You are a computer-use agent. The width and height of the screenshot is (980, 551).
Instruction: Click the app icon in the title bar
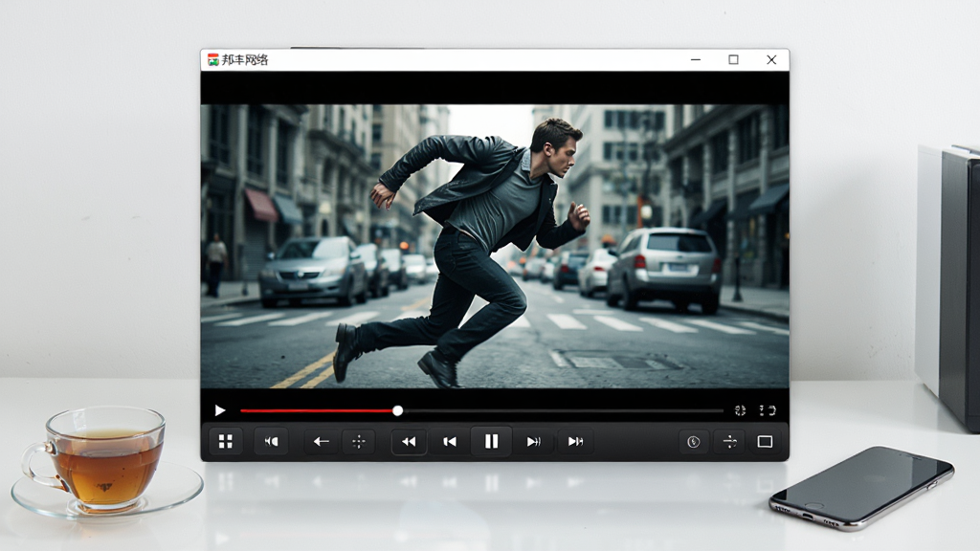(213, 59)
